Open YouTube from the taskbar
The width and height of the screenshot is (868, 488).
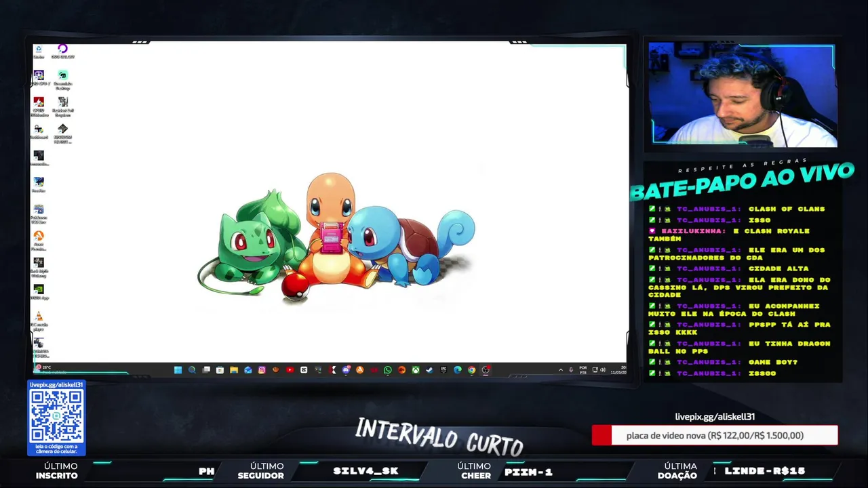[290, 370]
